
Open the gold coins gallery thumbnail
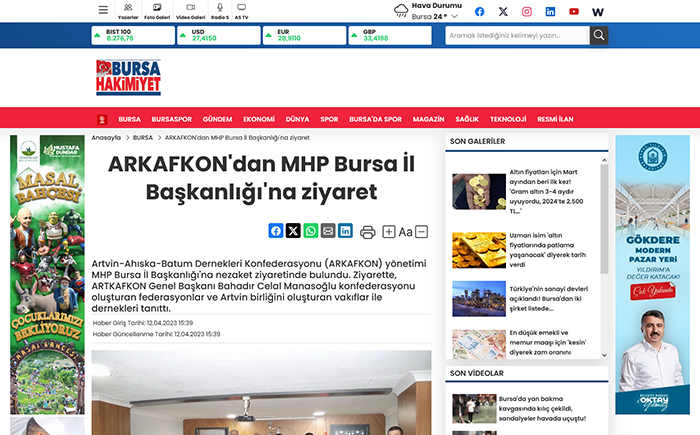479,192
